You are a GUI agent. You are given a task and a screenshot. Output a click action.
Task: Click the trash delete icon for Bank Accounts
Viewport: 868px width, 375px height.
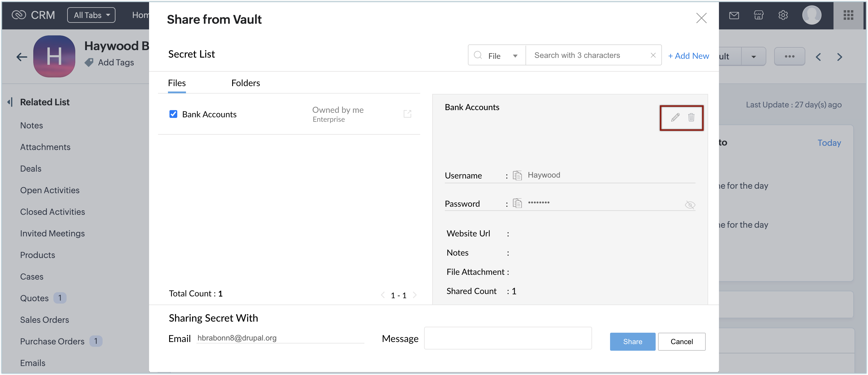(x=691, y=117)
